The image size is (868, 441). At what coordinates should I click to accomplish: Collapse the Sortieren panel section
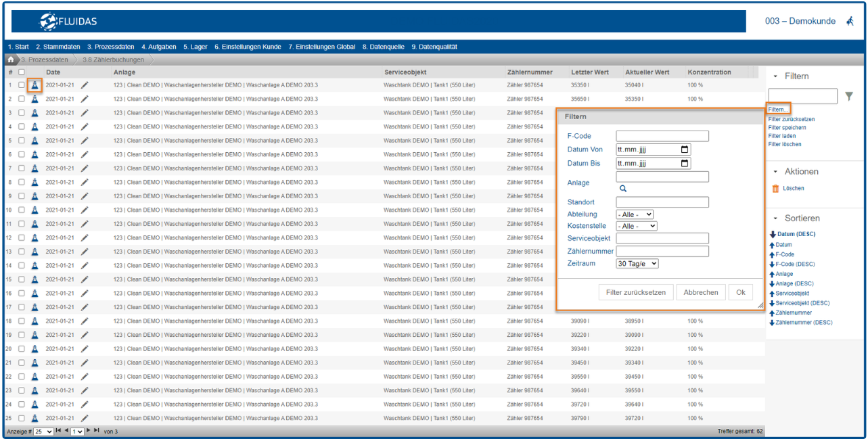pyautogui.click(x=775, y=218)
